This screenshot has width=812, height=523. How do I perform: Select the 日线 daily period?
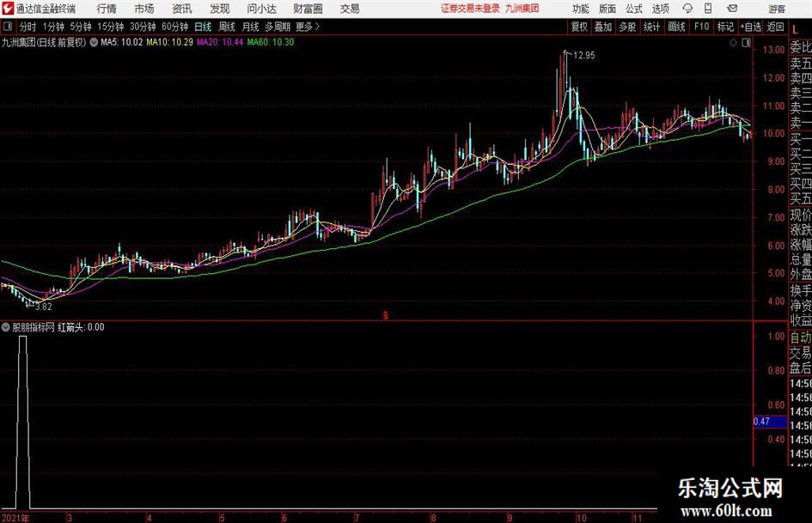(203, 27)
